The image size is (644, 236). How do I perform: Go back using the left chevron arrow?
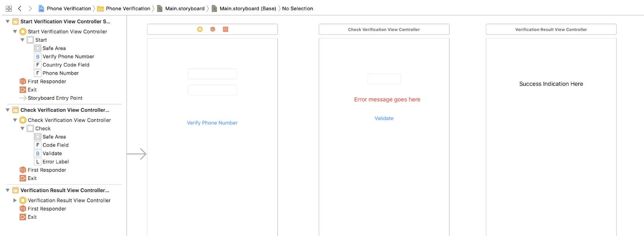point(20,8)
